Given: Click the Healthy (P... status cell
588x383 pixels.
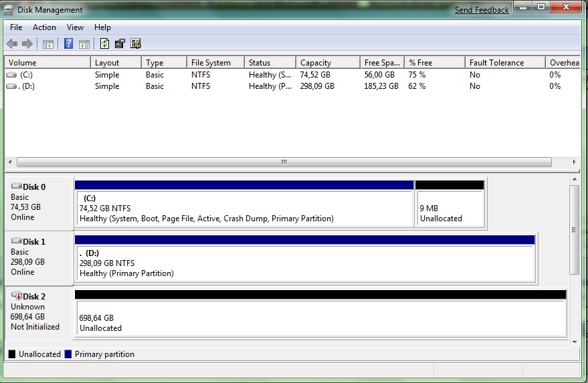Looking at the screenshot, I should pos(270,86).
